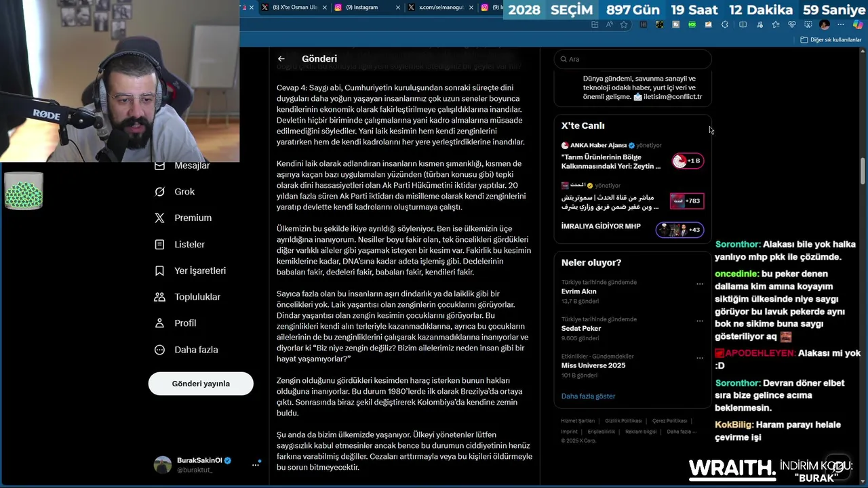Open the browser extensions puzzle icon

(725, 24)
